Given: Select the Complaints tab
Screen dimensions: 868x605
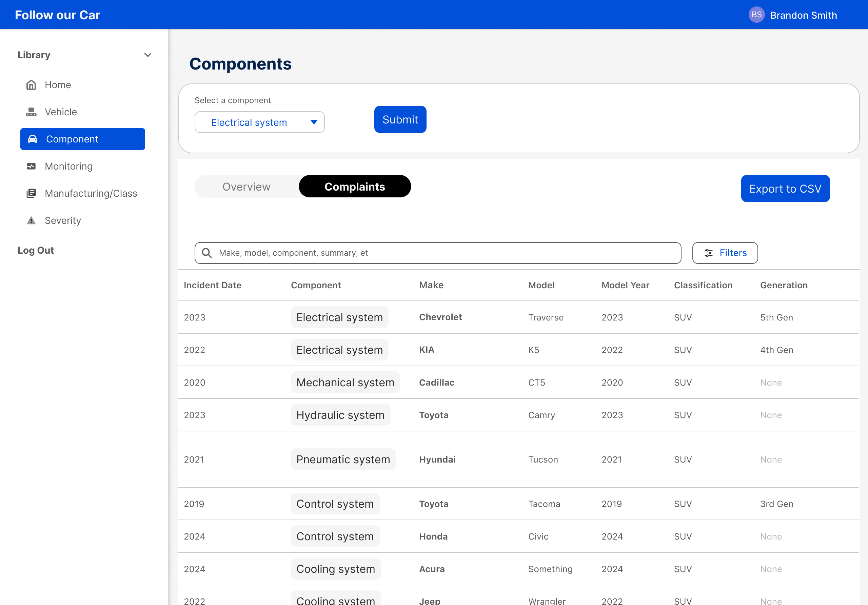Looking at the screenshot, I should (x=355, y=187).
